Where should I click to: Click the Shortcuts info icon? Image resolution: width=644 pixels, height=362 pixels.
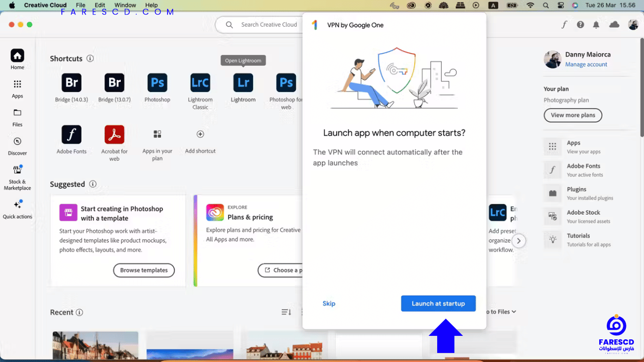coord(90,58)
